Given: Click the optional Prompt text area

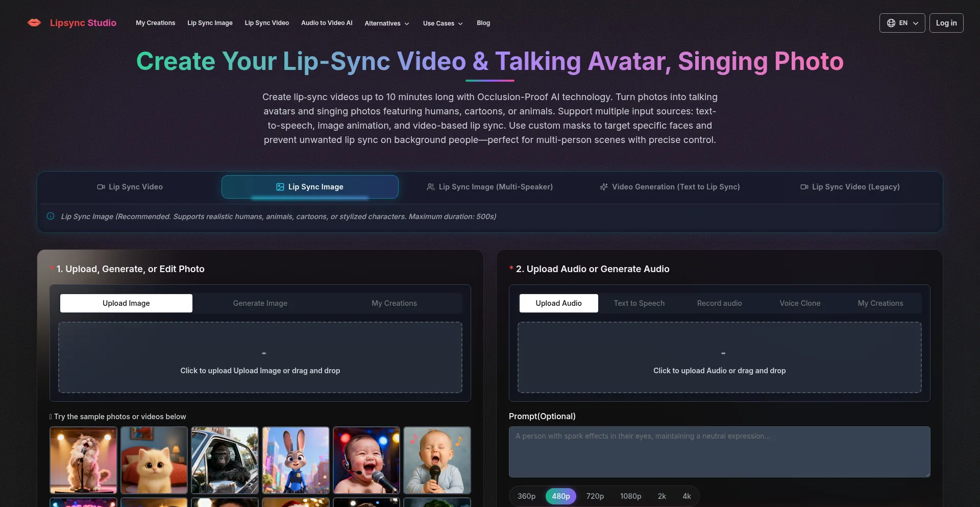Looking at the screenshot, I should click(720, 452).
